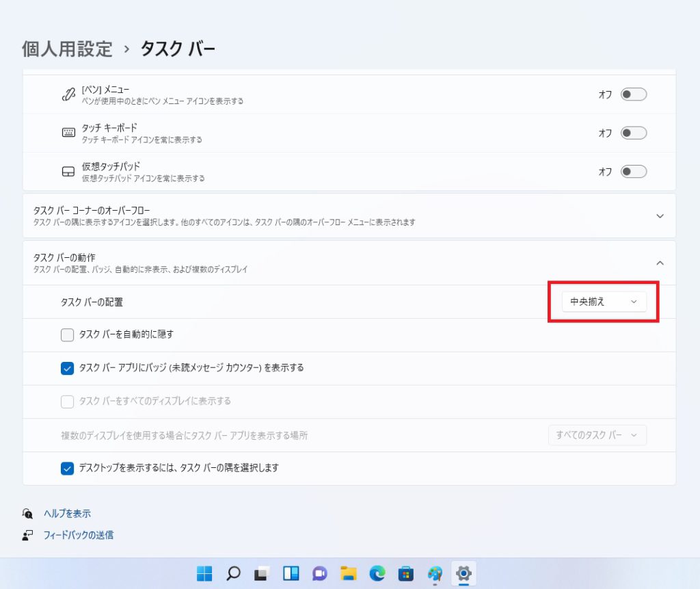Open File Explorer from the taskbar
This screenshot has height=589, width=700.
(348, 573)
